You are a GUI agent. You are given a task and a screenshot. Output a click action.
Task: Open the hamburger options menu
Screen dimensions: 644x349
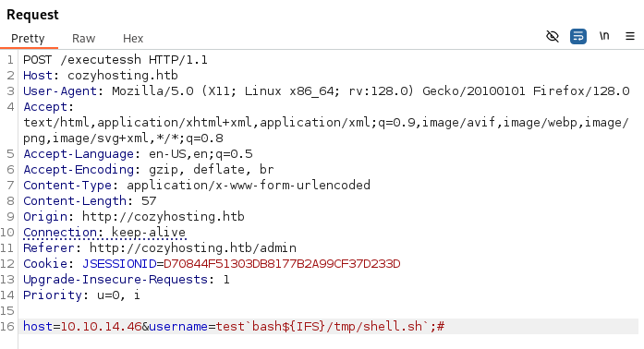(629, 37)
